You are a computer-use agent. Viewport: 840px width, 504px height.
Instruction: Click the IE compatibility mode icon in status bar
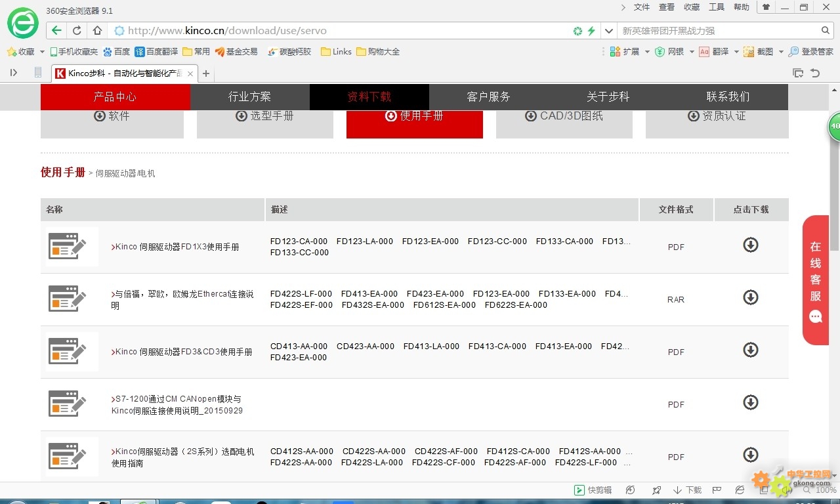(740, 490)
